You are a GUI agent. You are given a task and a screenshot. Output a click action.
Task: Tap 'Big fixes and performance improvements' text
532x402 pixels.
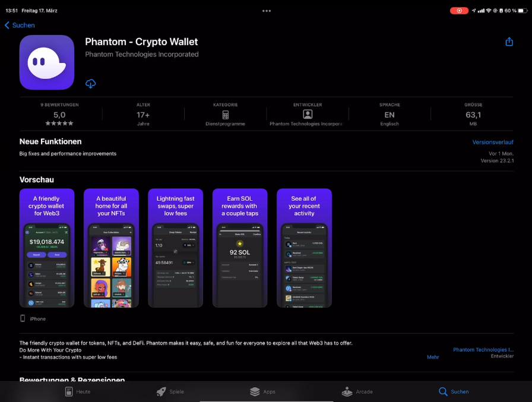point(68,154)
